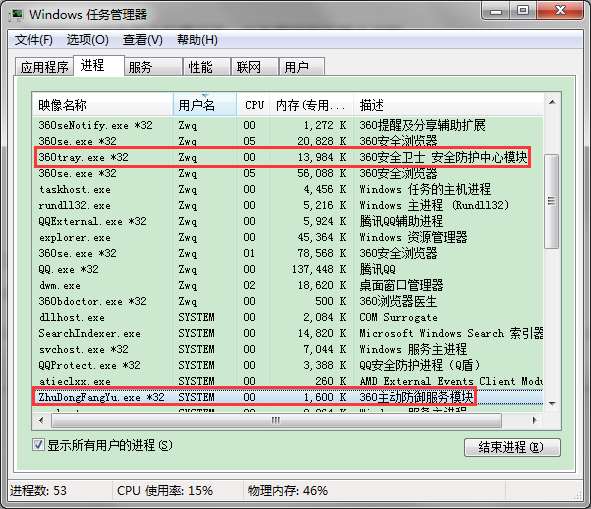Click the vertical scrollbar down arrow
Image resolution: width=591 pixels, height=509 pixels.
[552, 404]
